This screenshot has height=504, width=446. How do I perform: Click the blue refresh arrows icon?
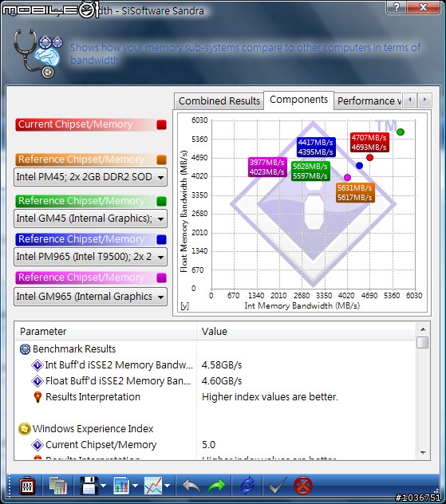(247, 486)
